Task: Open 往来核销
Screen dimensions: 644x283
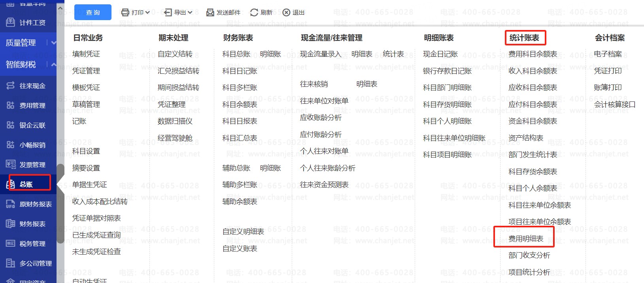Action: pos(314,84)
